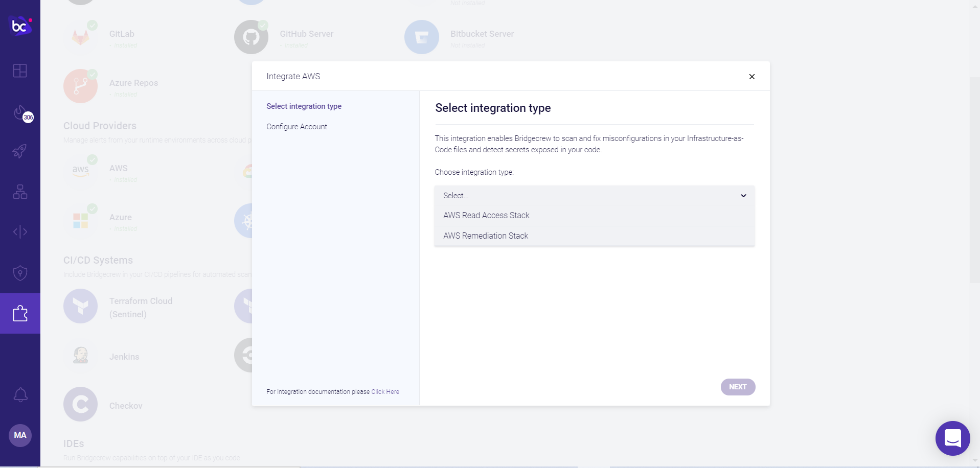This screenshot has height=468, width=980.
Task: Go to Configure Account step
Action: click(x=297, y=127)
